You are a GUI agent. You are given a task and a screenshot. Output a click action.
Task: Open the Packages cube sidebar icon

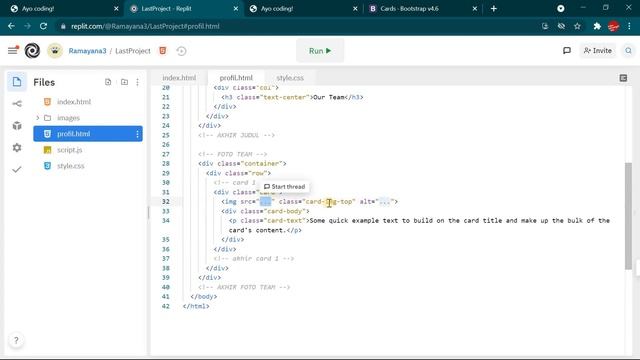(x=17, y=126)
